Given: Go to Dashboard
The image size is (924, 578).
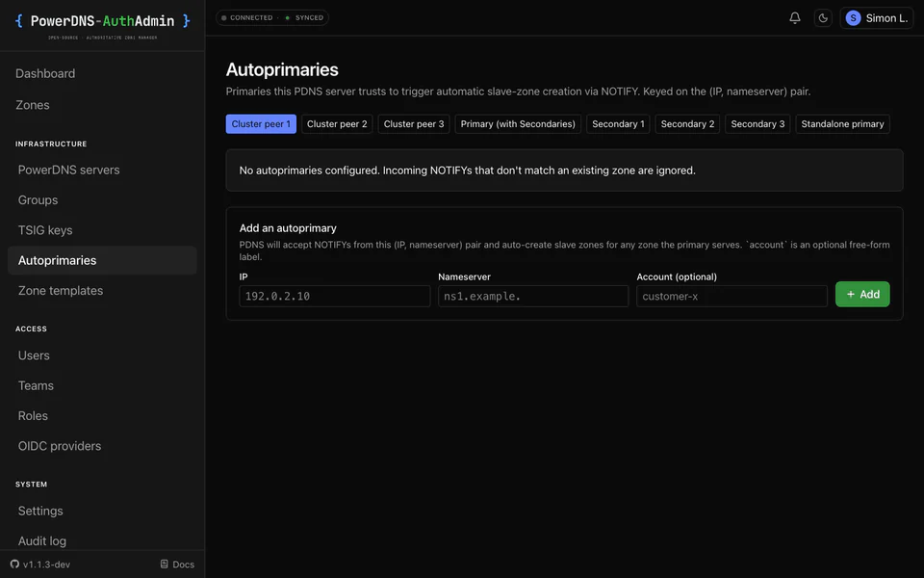Looking at the screenshot, I should pyautogui.click(x=45, y=74).
